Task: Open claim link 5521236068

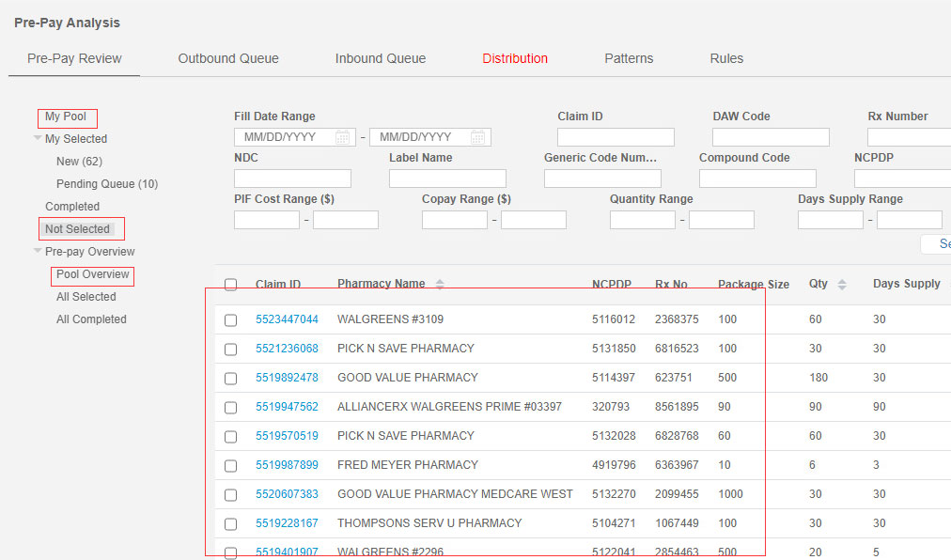Action: (287, 349)
